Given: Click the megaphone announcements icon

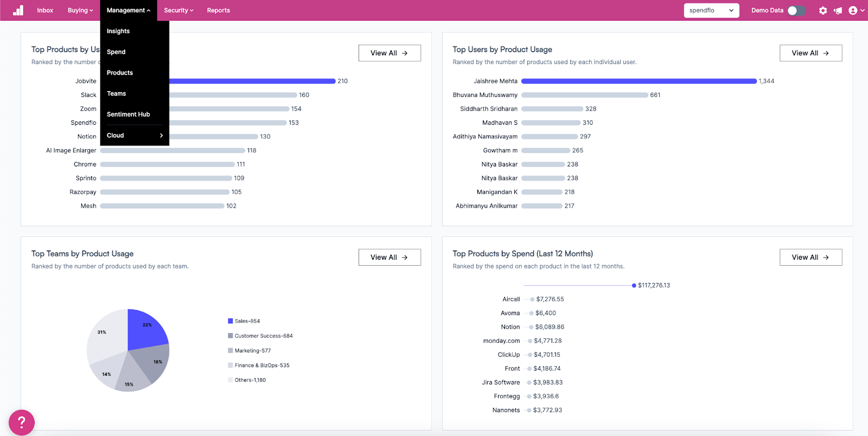Looking at the screenshot, I should 838,10.
